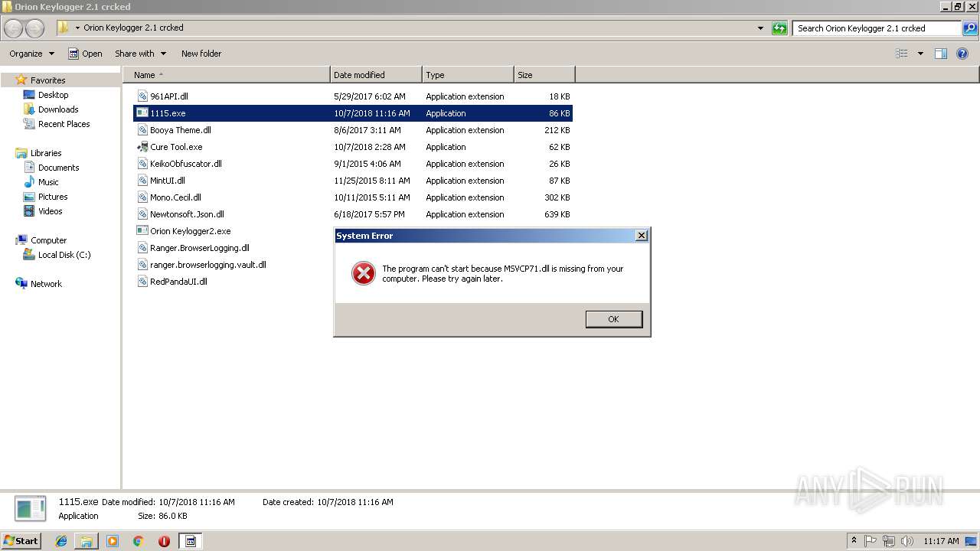The width and height of the screenshot is (980, 551).
Task: Click the Libraries header in sidebar
Action: tap(46, 153)
